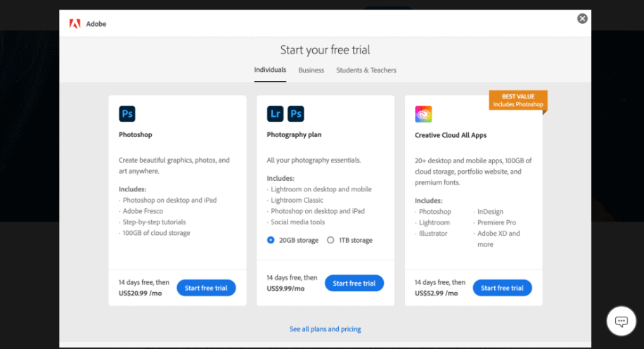
Task: Click the Photoshop Ps icon in Photoshop card
Action: pos(127,114)
